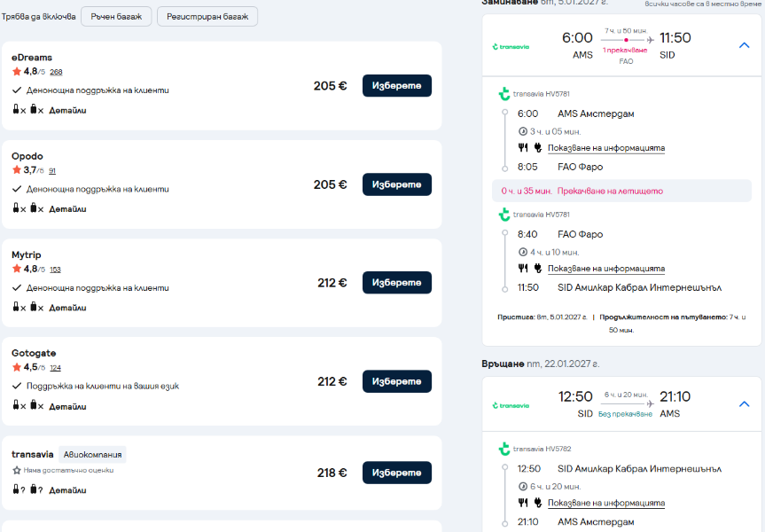Image resolution: width=765 pixels, height=532 pixels.
Task: Open Детайли for Gotogate
Action: pos(67,406)
